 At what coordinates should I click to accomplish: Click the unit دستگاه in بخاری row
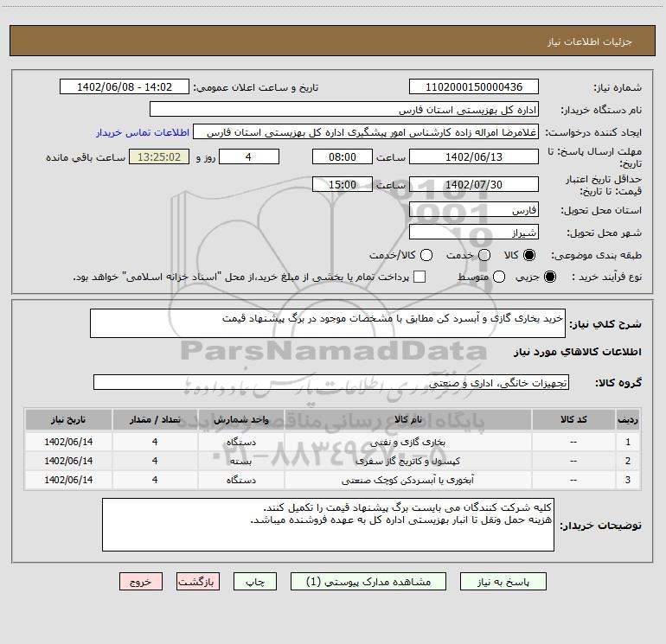[x=240, y=443]
